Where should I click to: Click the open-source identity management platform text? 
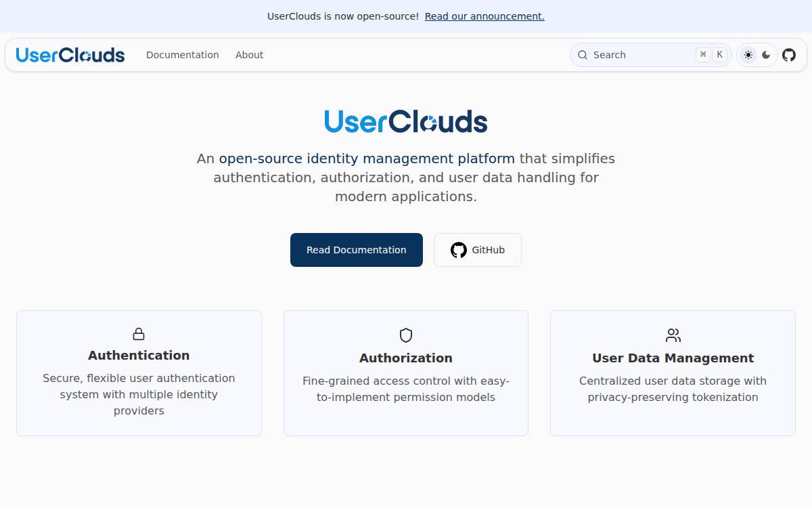[367, 158]
